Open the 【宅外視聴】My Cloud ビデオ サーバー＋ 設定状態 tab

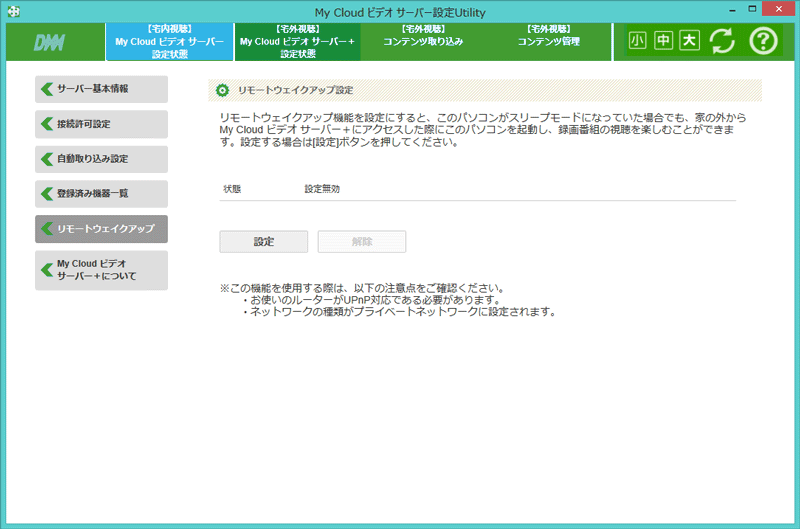297,42
